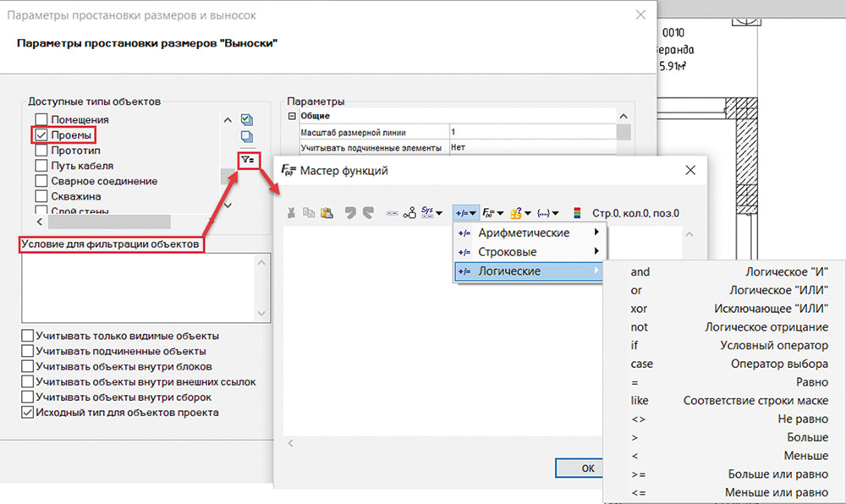Toggle Исходный тип для объектов проекта
Screen dimensions: 846x504
tap(29, 413)
